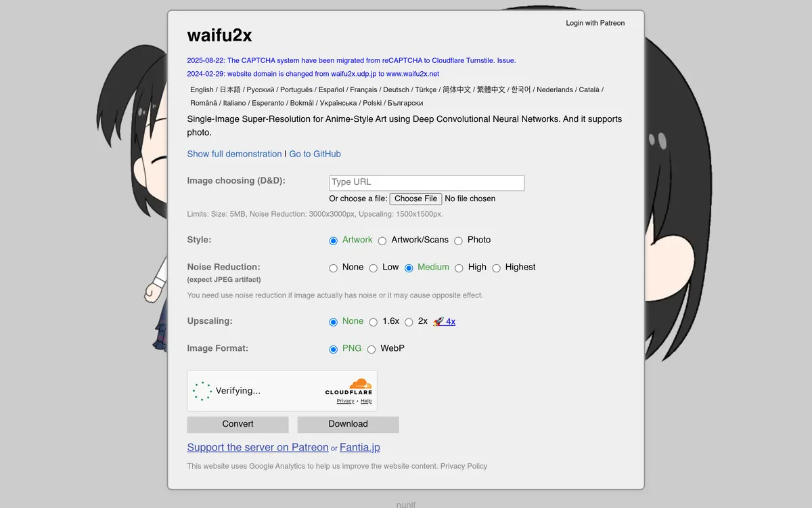Click the Type URL input field
Viewport: 812px width, 508px height.
[x=426, y=183]
